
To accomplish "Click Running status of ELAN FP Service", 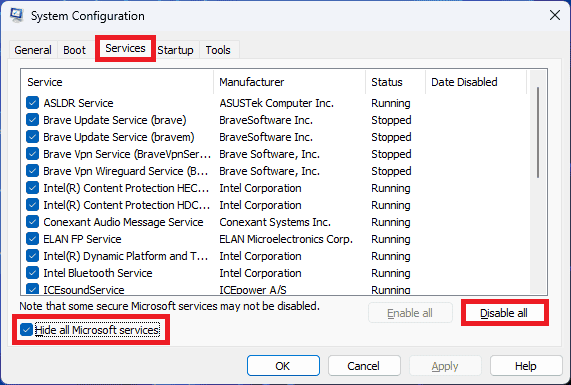I will coord(391,239).
